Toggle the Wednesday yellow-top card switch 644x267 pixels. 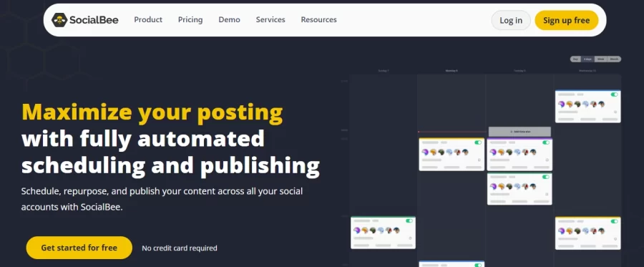point(615,221)
